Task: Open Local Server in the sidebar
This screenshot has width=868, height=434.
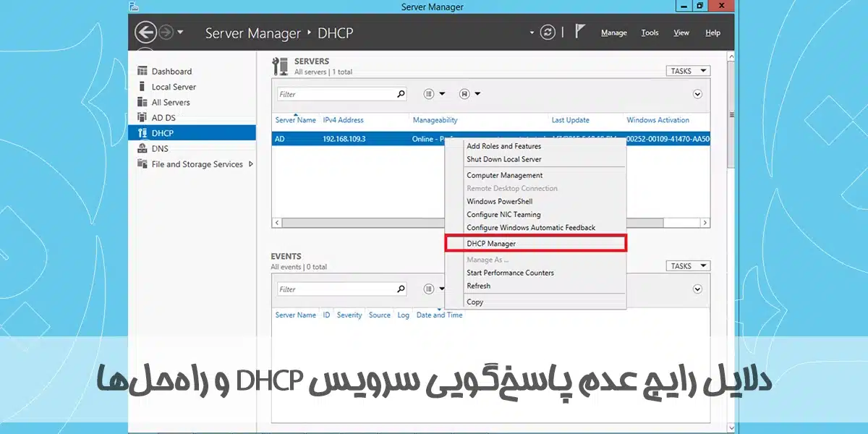Action: [174, 87]
